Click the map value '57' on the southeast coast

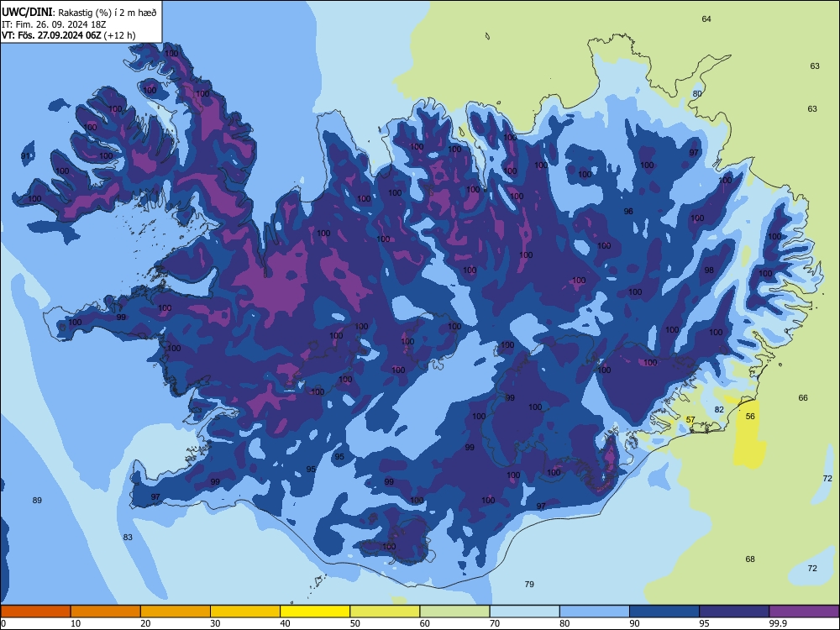pos(690,420)
